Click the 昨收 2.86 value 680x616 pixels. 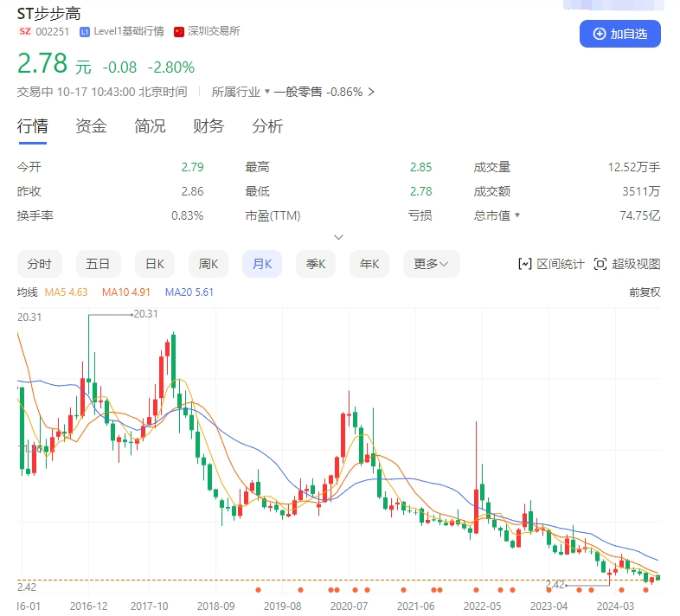[193, 191]
